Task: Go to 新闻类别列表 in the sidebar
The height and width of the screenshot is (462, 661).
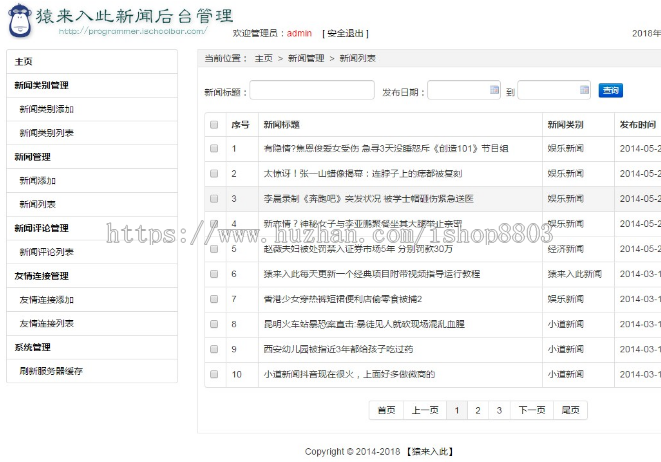Action: pyautogui.click(x=46, y=133)
